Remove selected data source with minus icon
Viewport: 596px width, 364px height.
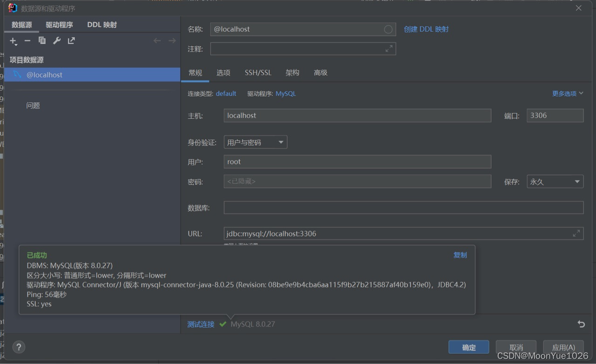pos(27,41)
